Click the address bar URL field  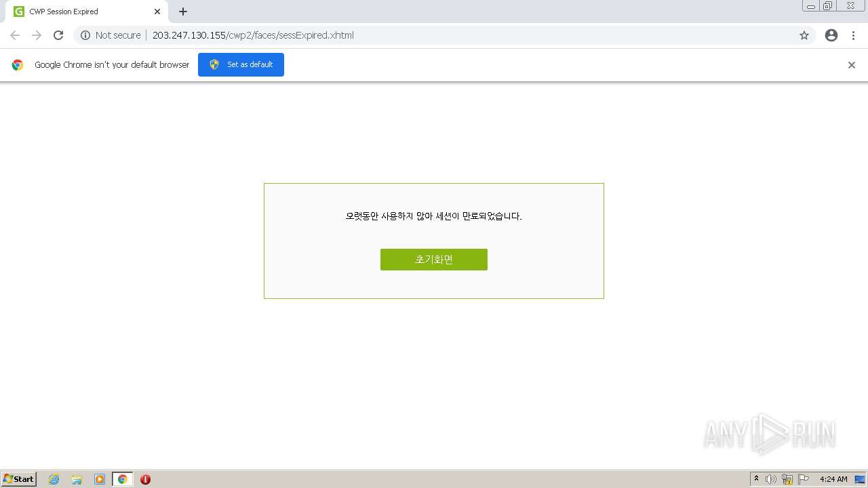[444, 35]
